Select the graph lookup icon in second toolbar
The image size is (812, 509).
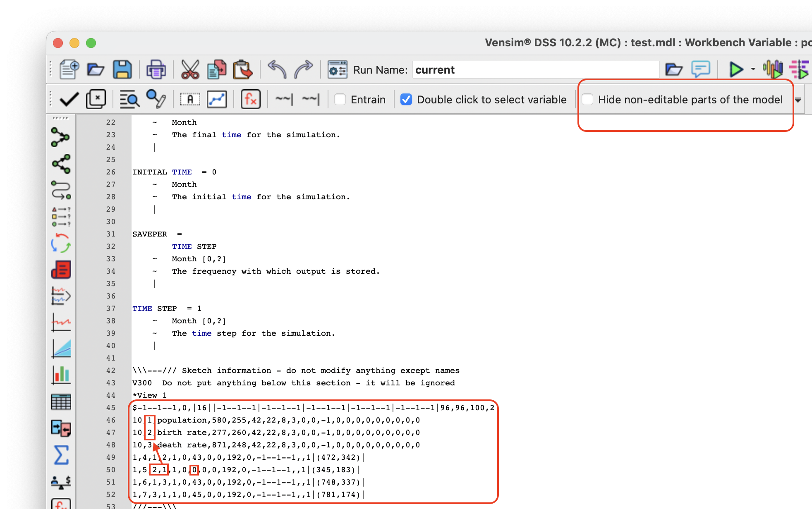pos(217,99)
